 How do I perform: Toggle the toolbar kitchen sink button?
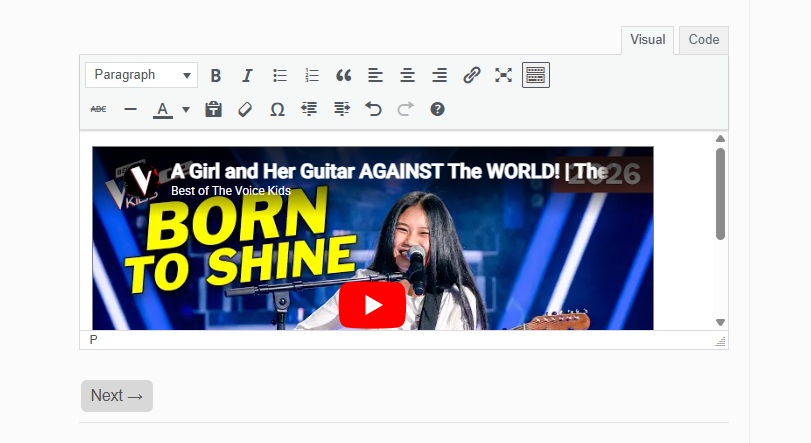pyautogui.click(x=536, y=75)
